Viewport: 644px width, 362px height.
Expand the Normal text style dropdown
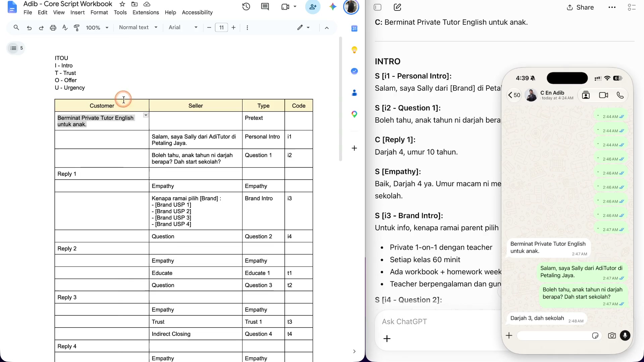tap(138, 27)
